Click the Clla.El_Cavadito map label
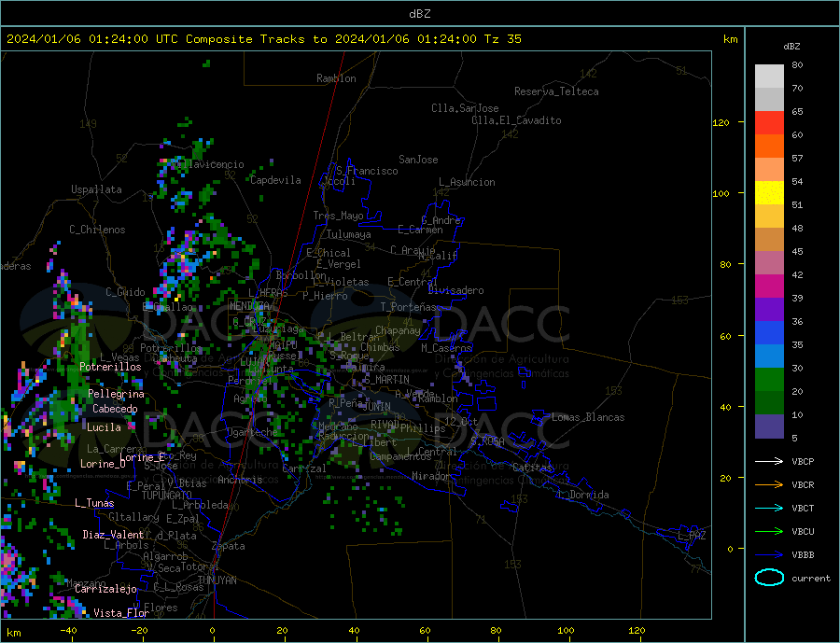This screenshot has width=840, height=643. [516, 120]
